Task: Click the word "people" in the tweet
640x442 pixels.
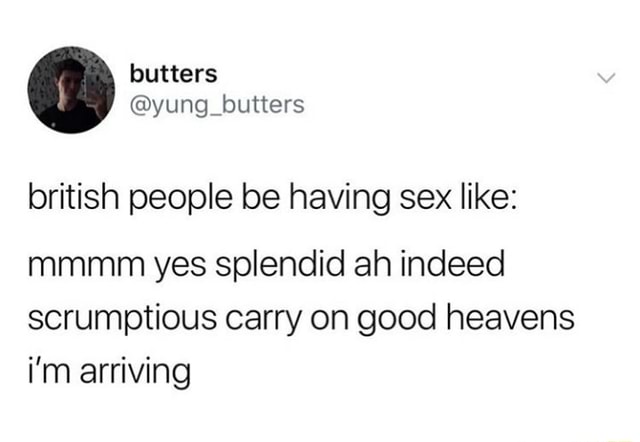Action: tap(182, 200)
